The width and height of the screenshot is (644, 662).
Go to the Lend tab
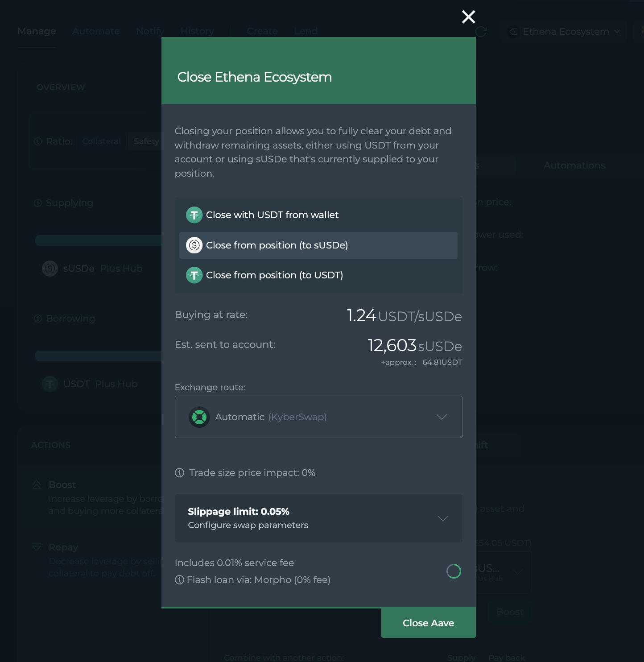coord(306,31)
